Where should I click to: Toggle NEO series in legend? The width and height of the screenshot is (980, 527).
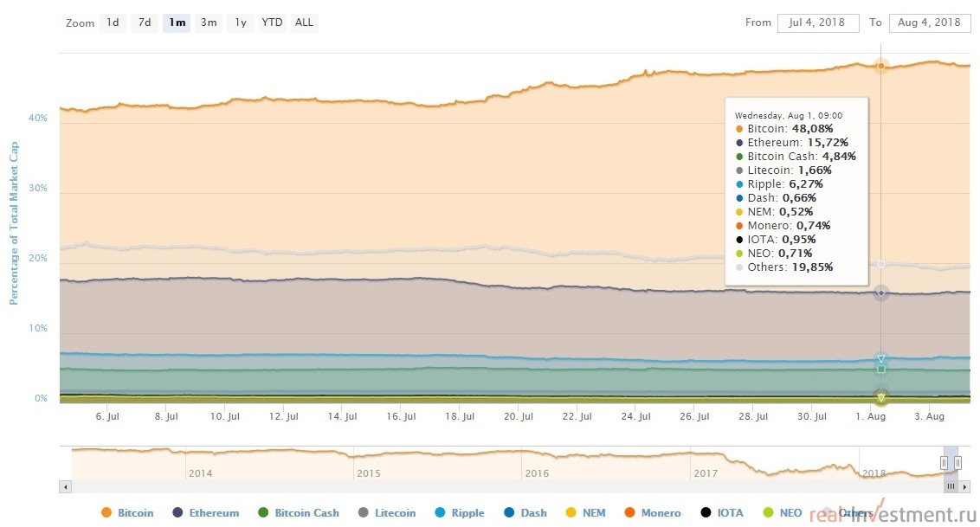click(783, 512)
